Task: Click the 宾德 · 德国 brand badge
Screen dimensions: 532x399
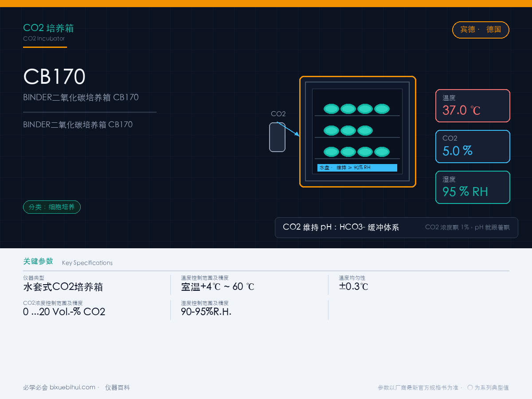Action: click(481, 30)
